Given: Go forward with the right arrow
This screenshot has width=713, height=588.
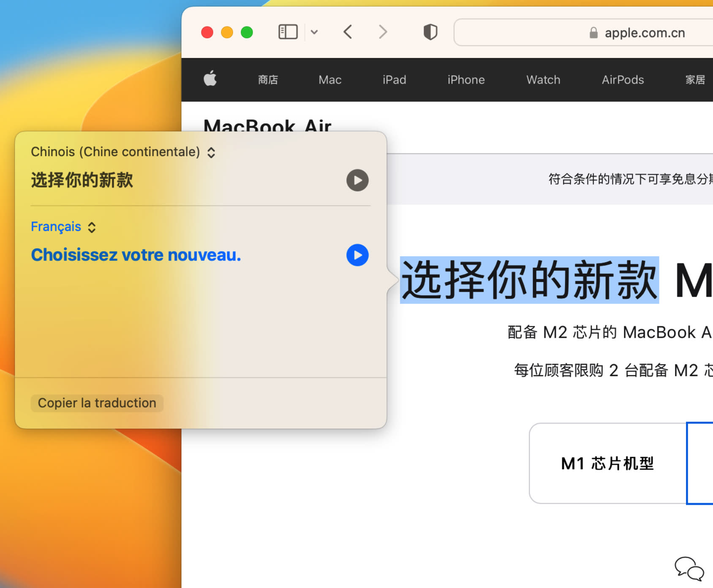Looking at the screenshot, I should (x=383, y=32).
